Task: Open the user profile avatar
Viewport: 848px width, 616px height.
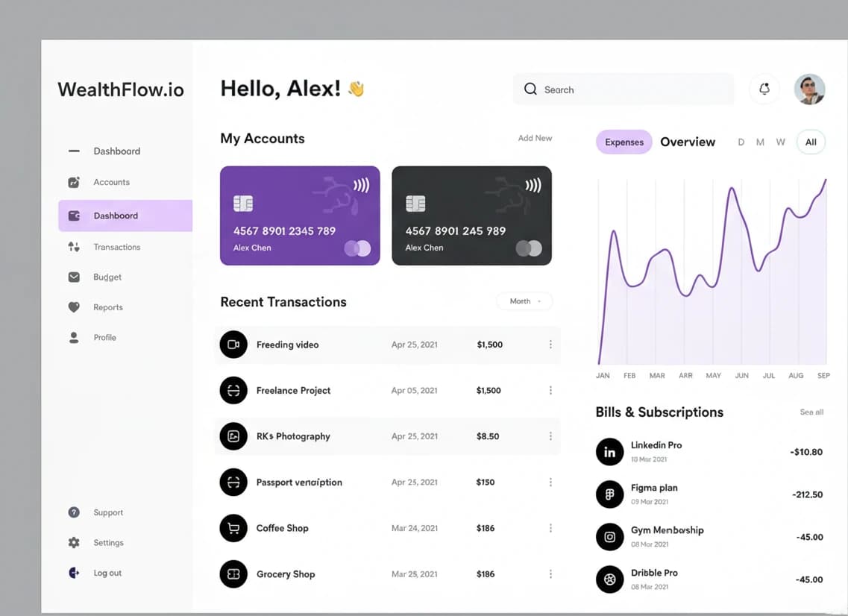Action: (x=809, y=89)
